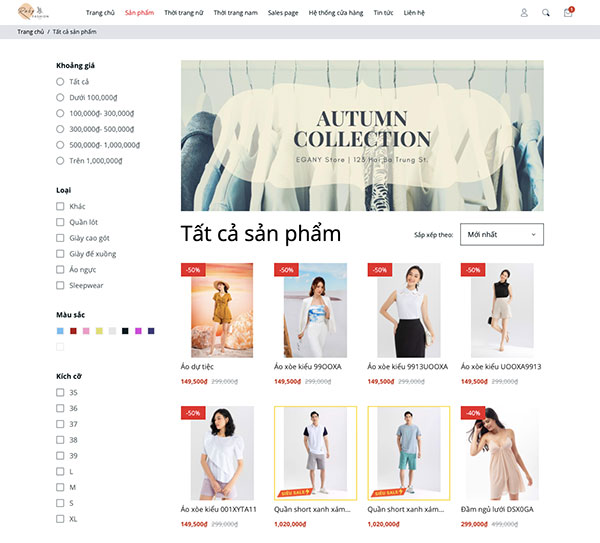
Task: Open 'Sản phẩm' menu item
Action: [x=139, y=13]
